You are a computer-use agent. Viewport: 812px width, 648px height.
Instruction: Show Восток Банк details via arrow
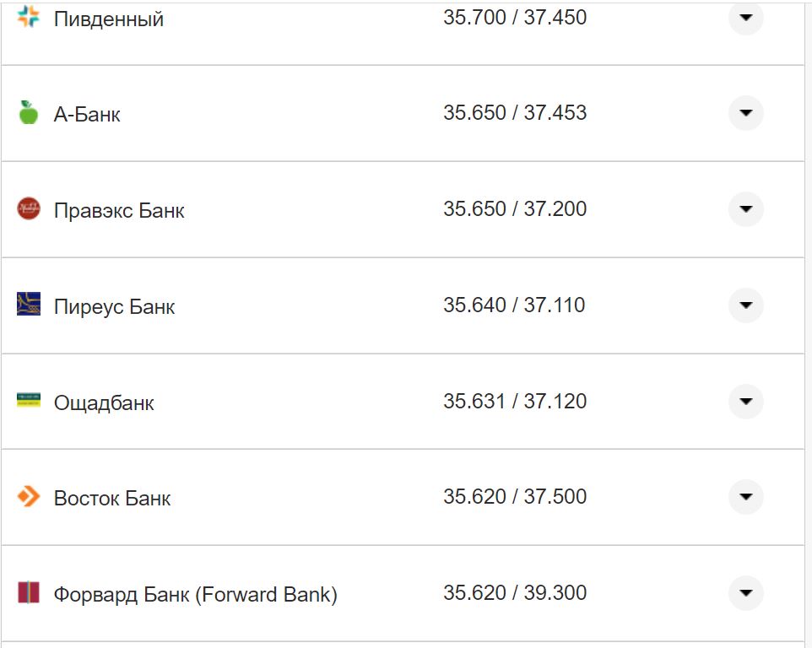pos(745,496)
